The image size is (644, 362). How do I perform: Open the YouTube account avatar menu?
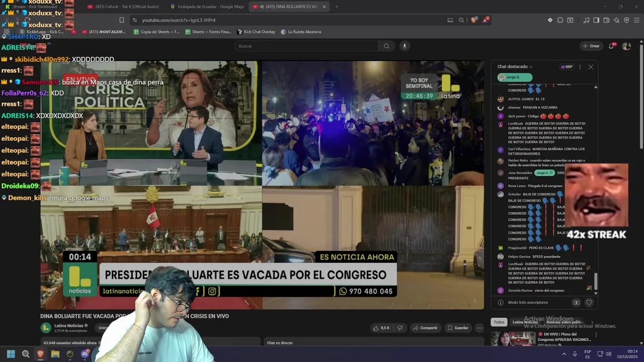626,46
